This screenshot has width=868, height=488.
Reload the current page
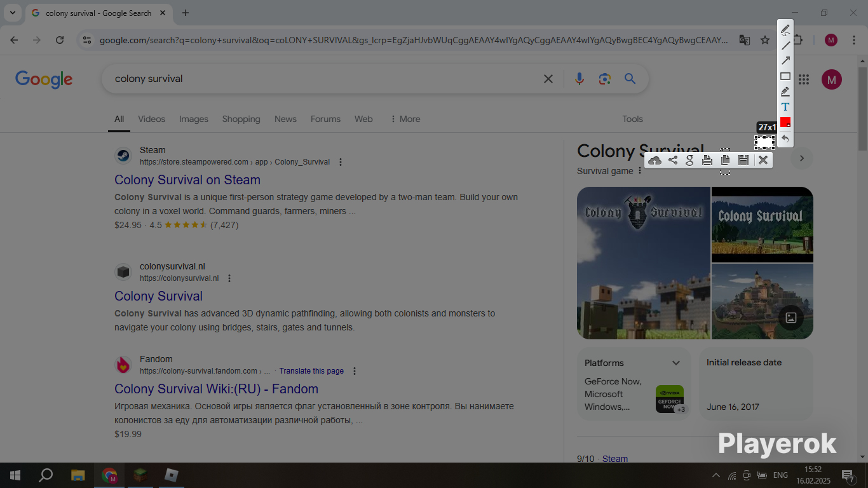point(60,40)
